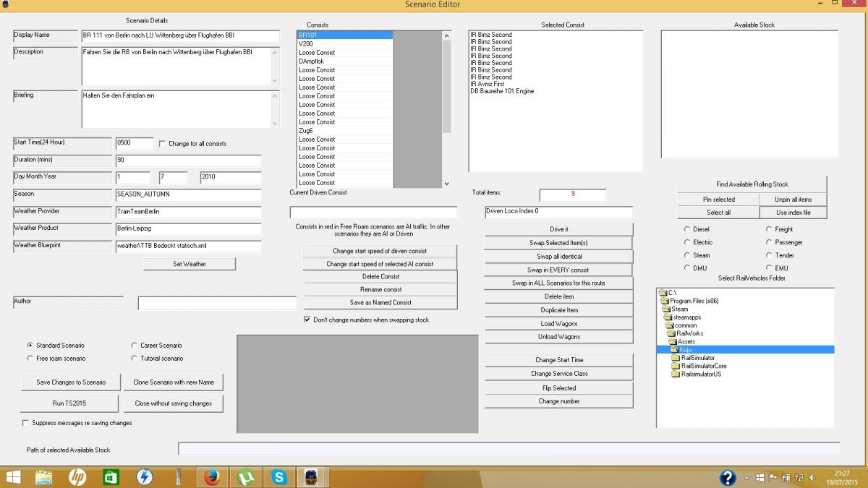Open Skype from the taskbar

(278, 477)
